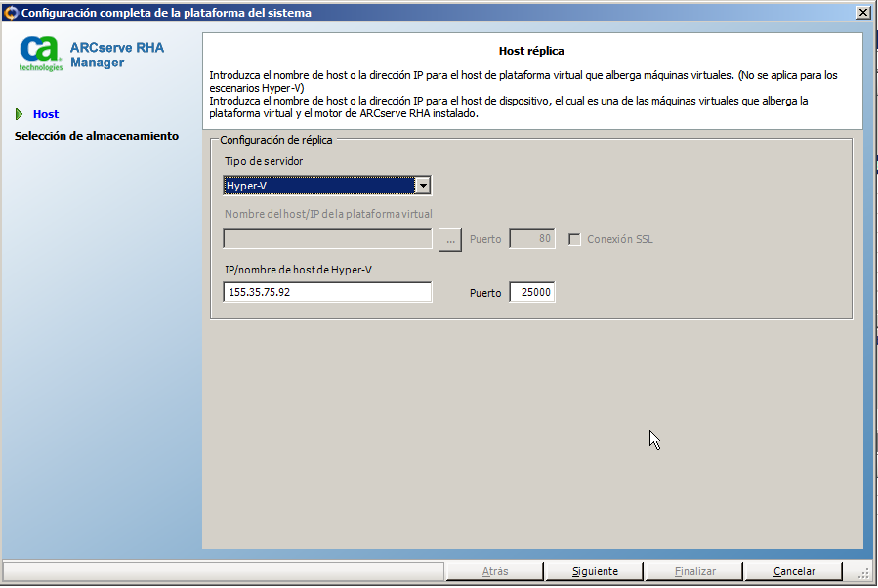Click the Atrás button
The height and width of the screenshot is (588, 878).
pos(495,571)
